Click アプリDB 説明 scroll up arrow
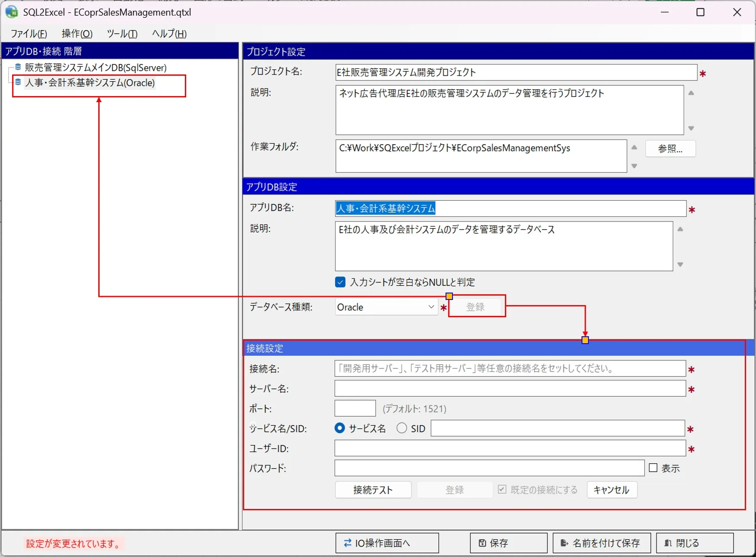 pos(680,229)
